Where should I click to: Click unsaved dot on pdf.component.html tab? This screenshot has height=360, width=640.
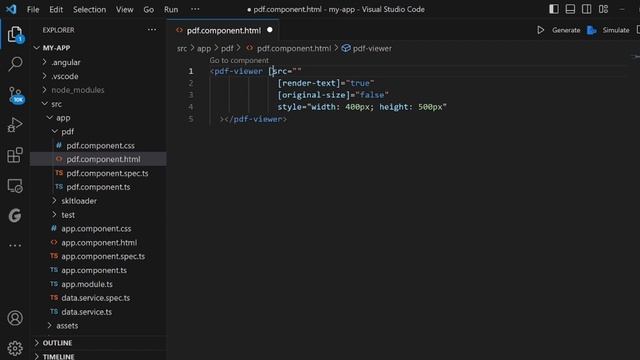270,30
